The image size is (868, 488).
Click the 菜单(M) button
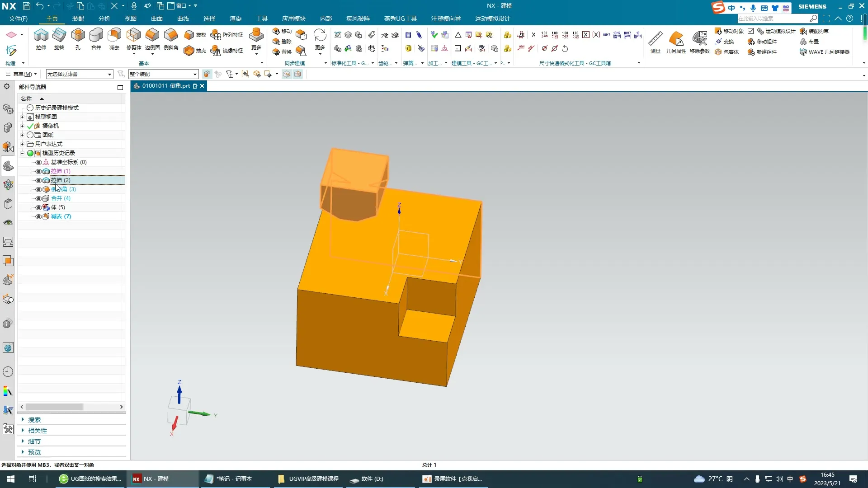pos(21,74)
